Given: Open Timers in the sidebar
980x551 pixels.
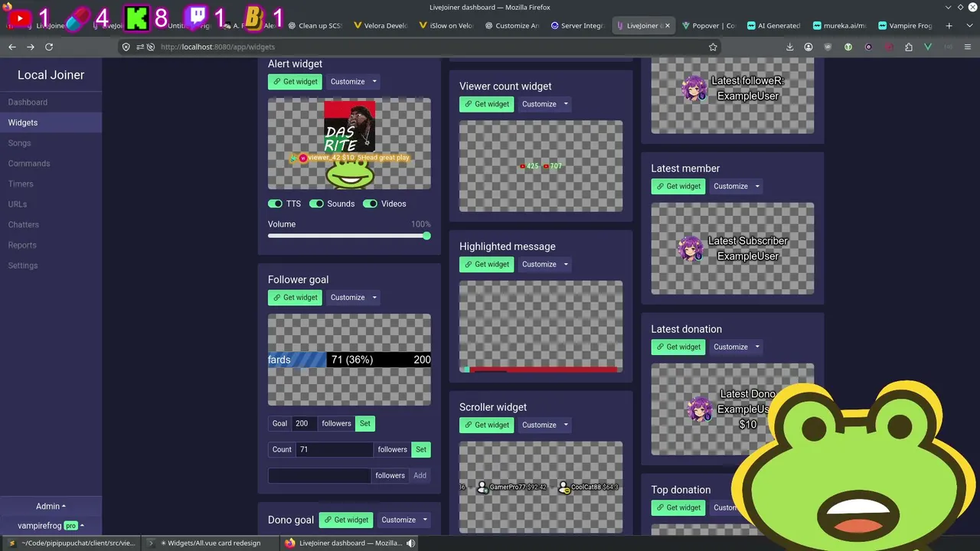Looking at the screenshot, I should tap(51, 184).
